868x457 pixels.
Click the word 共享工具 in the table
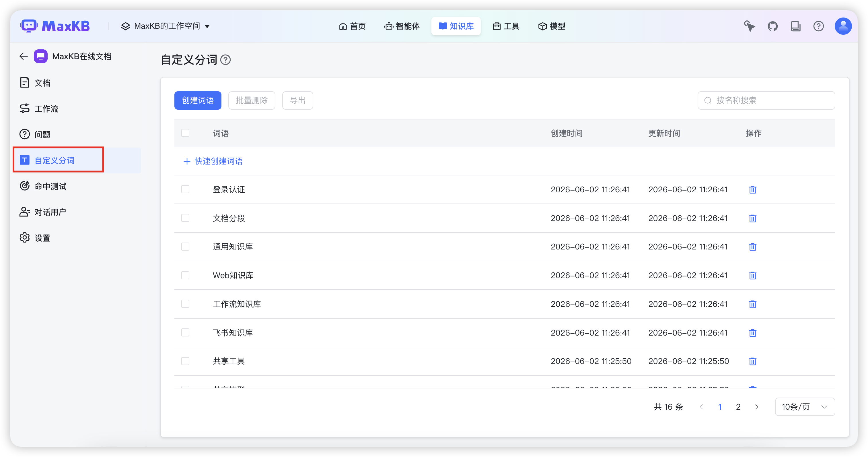[x=229, y=361]
